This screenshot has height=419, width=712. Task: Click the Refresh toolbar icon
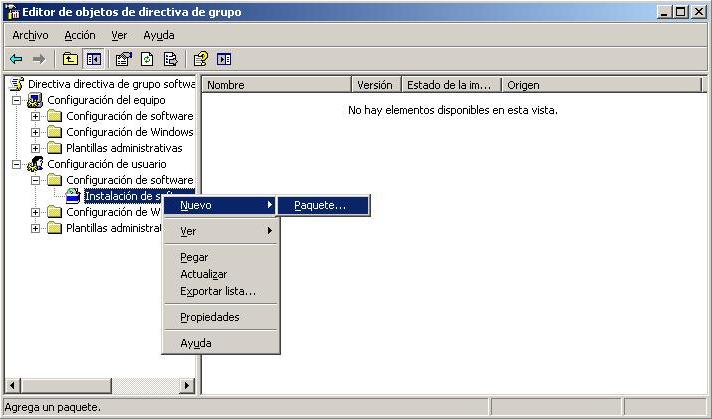click(x=147, y=59)
